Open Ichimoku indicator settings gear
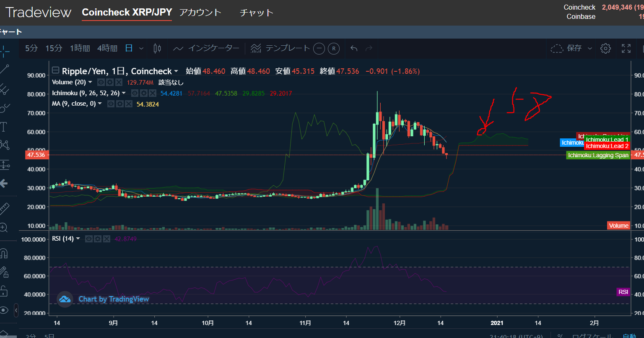The image size is (644, 338). point(144,93)
